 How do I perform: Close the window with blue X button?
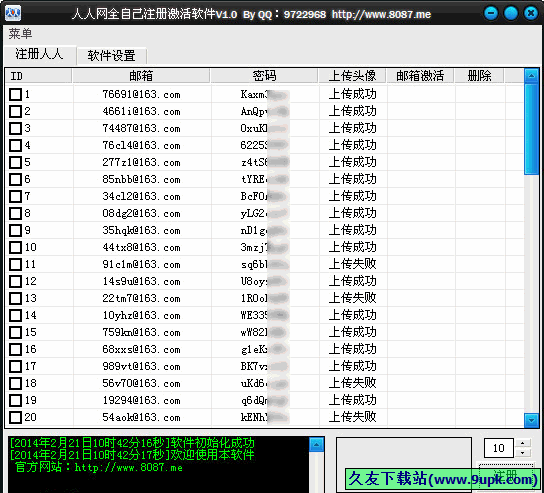coord(531,14)
